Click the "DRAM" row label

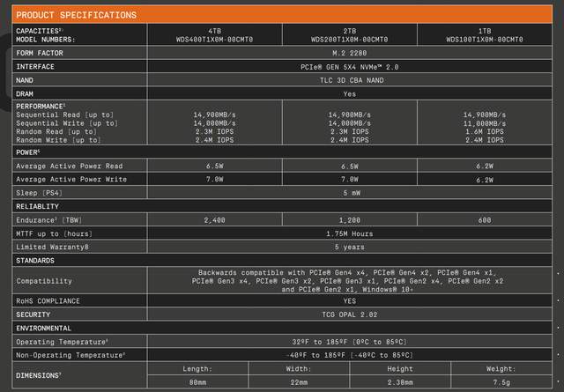(x=25, y=94)
